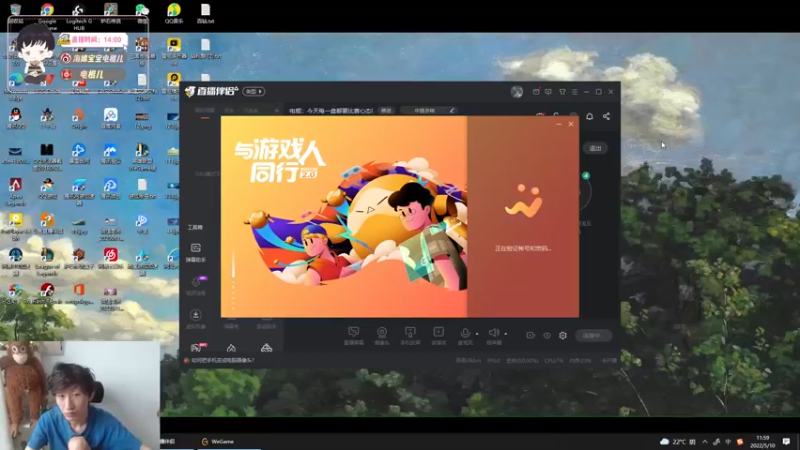Open the QQ penguin desktop shortcut
Screen dimensions: 800x450
tap(15, 118)
